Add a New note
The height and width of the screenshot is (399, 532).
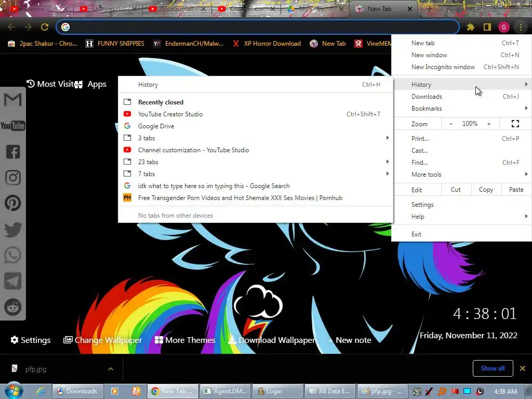[350, 340]
